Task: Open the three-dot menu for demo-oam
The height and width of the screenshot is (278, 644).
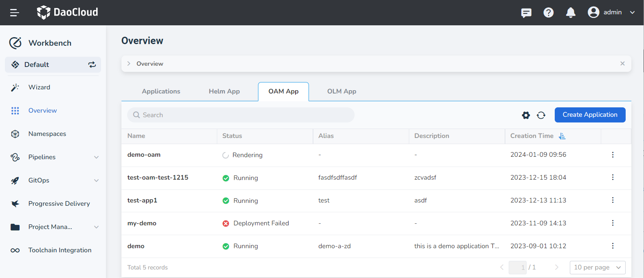Action: [612, 155]
